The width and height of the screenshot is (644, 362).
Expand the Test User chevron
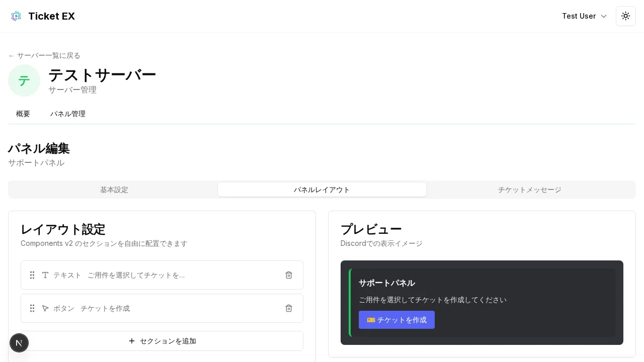[604, 16]
